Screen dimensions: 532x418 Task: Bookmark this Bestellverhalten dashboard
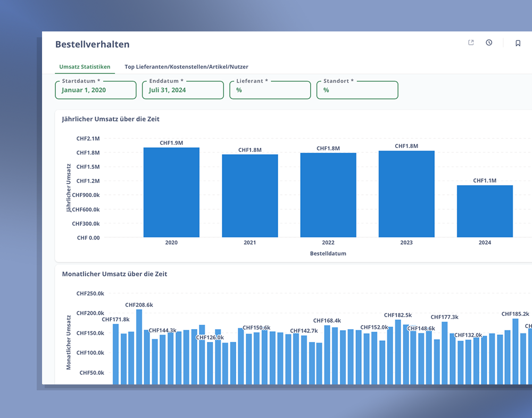tap(518, 43)
